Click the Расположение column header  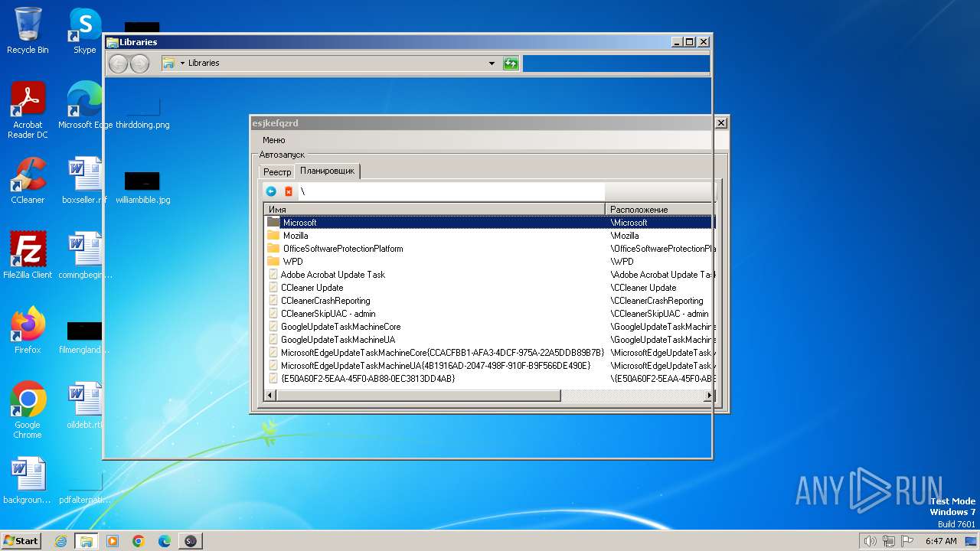(659, 209)
